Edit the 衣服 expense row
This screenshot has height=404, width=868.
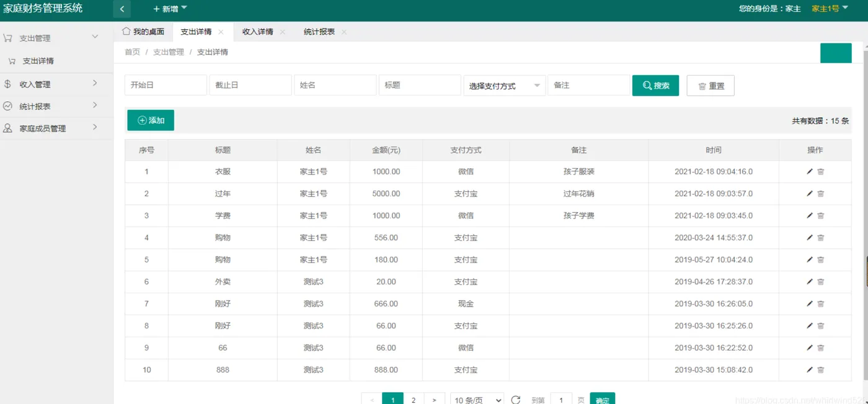point(810,172)
